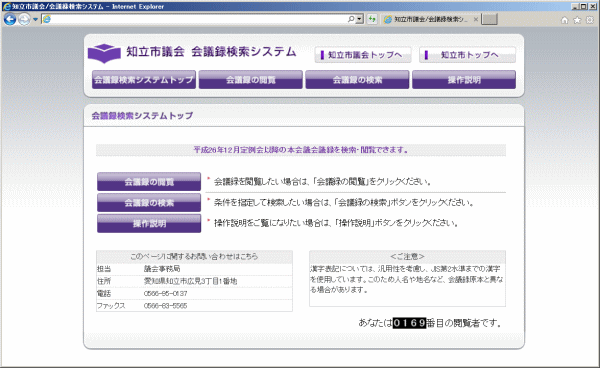Click the purple book site logo
This screenshot has height=368, width=600.
click(x=104, y=53)
